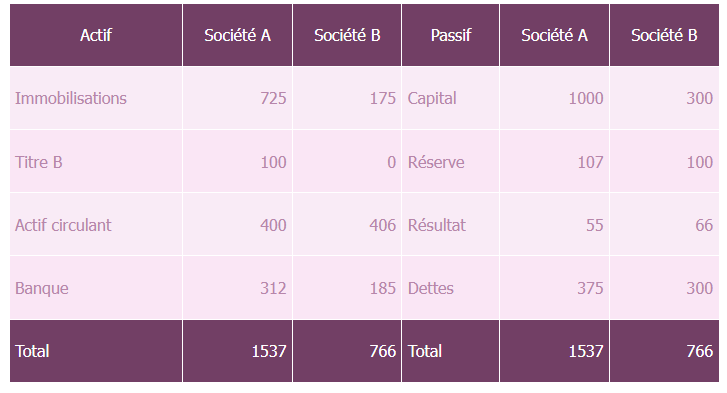Image resolution: width=727 pixels, height=393 pixels.
Task: Select the Banque value 185 cell
Action: point(347,288)
